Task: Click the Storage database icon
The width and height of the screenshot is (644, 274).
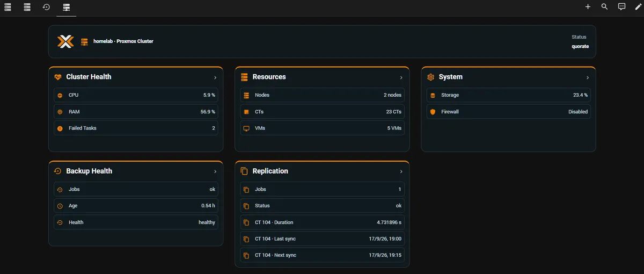Action: (x=433, y=95)
